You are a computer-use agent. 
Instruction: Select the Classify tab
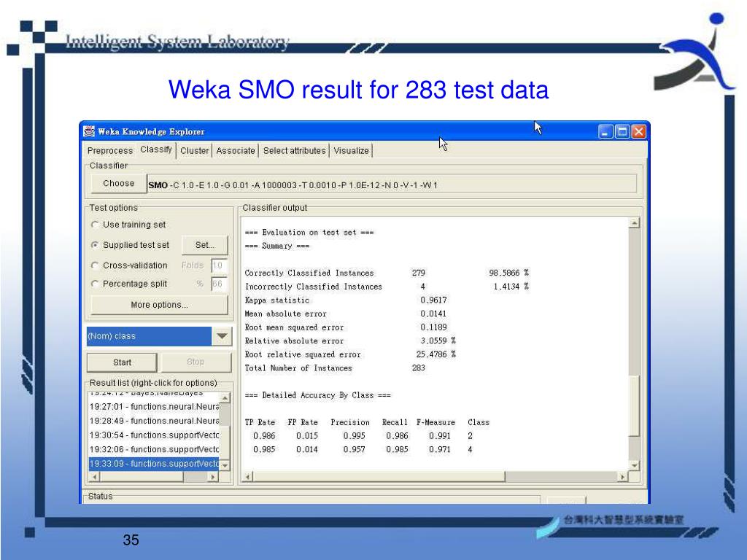click(x=156, y=149)
